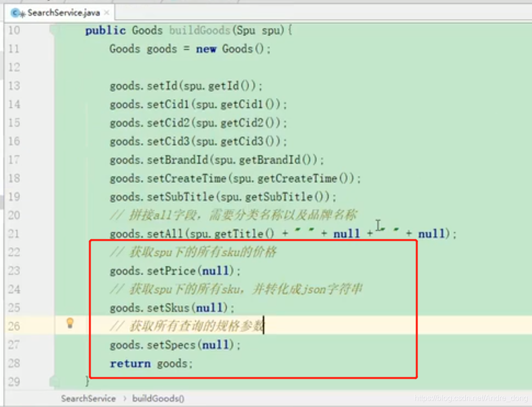Viewport: 532px width, 407px height.
Task: Click the line 'goods.setPrice(null);'
Action: (175, 271)
